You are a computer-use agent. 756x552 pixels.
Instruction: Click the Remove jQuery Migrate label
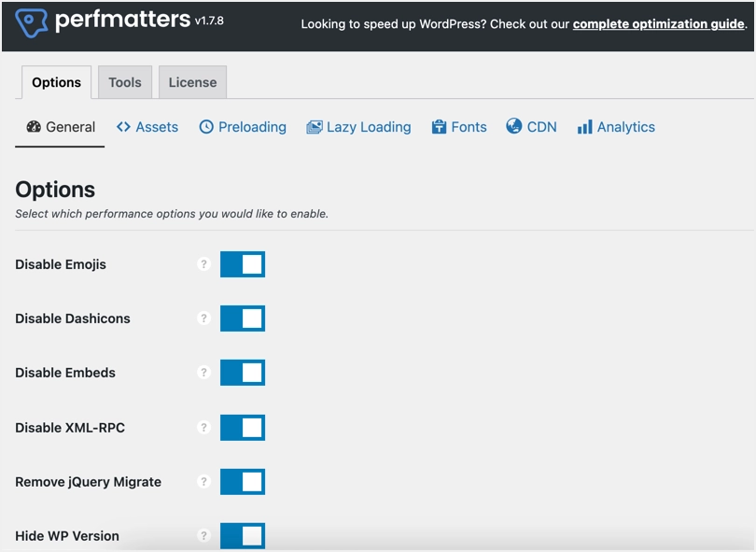(x=89, y=482)
